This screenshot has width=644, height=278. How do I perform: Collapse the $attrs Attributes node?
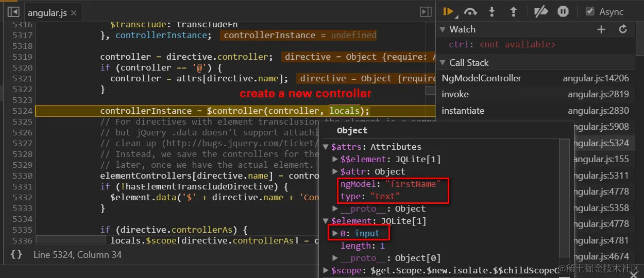point(326,147)
